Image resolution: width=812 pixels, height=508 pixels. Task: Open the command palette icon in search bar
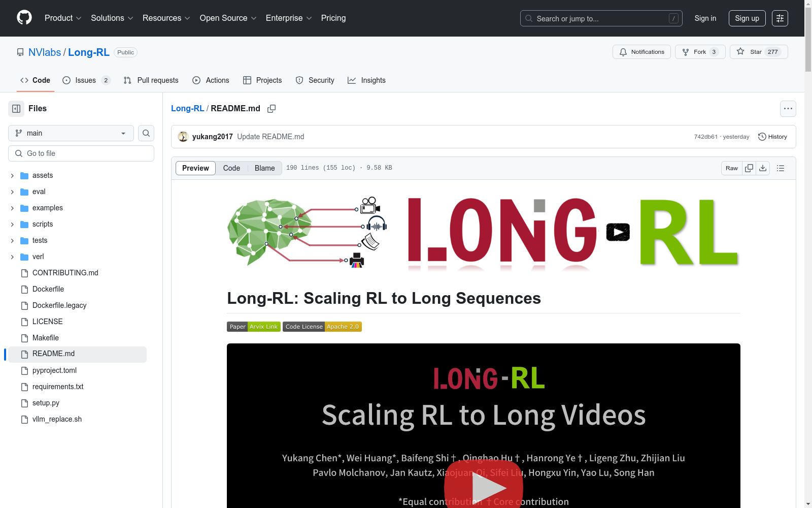[674, 18]
